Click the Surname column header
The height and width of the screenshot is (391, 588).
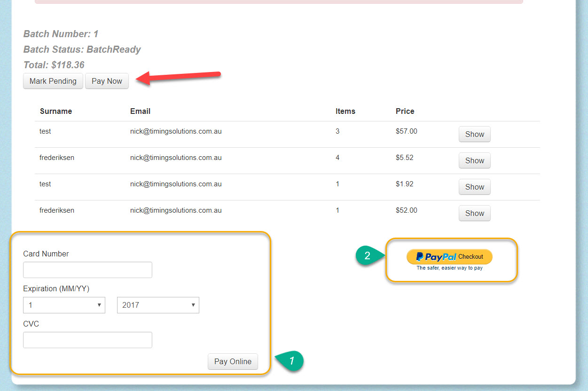[56, 112]
